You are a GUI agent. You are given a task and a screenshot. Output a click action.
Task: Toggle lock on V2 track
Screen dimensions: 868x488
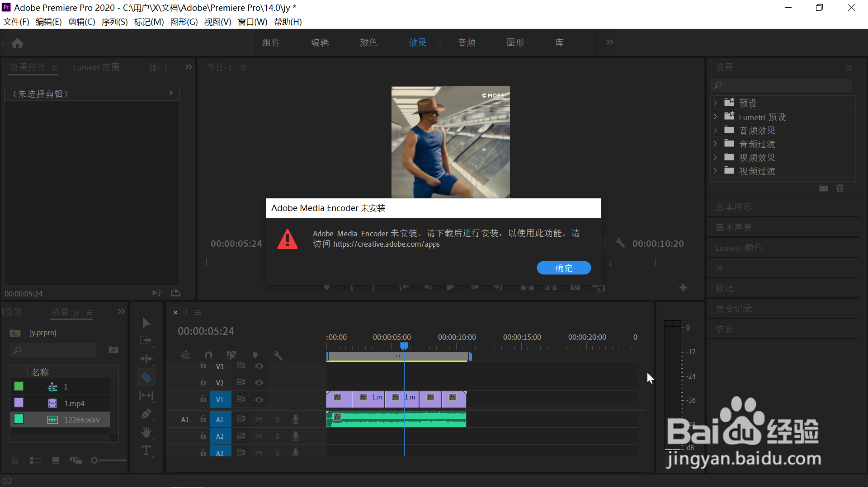pyautogui.click(x=203, y=383)
